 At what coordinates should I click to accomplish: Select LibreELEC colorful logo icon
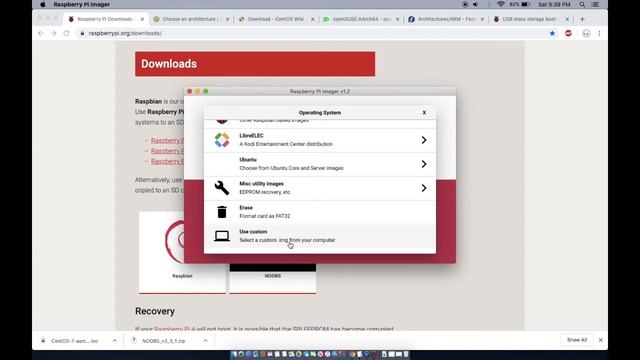coord(222,140)
